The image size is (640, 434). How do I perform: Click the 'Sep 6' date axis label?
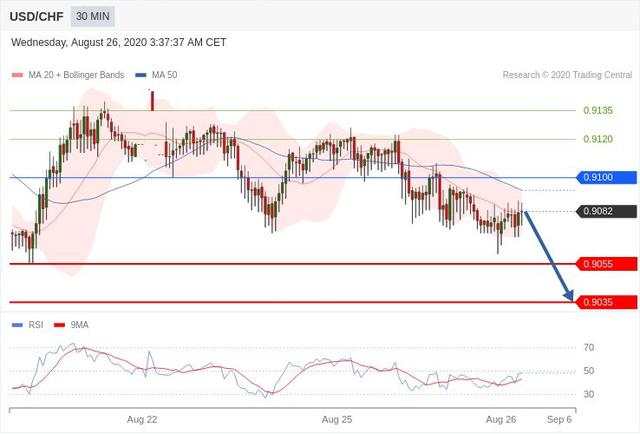coord(559,419)
